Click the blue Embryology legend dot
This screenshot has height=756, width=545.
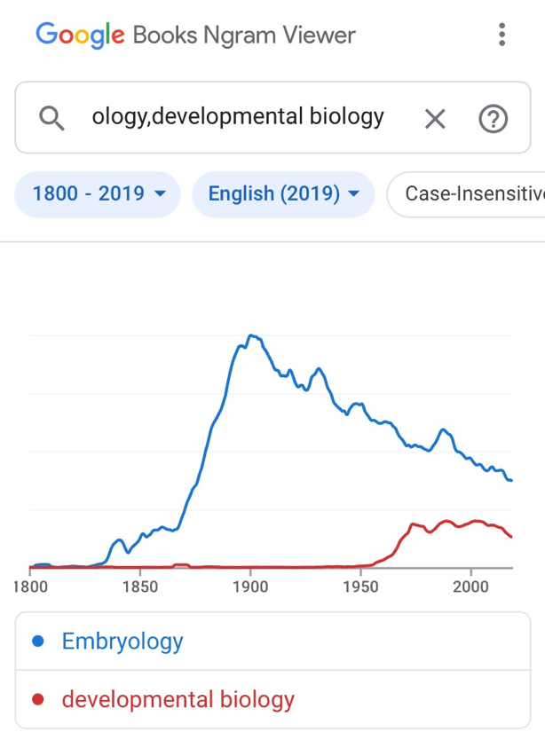coord(38,642)
